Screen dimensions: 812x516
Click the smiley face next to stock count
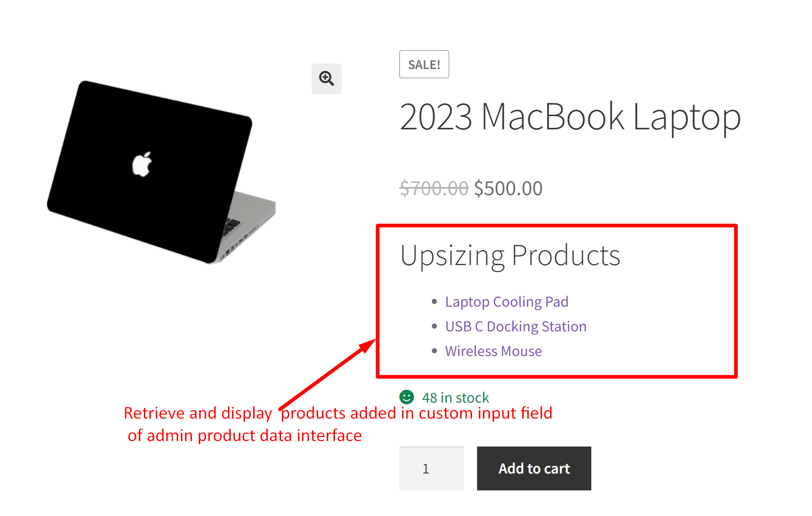(x=406, y=397)
